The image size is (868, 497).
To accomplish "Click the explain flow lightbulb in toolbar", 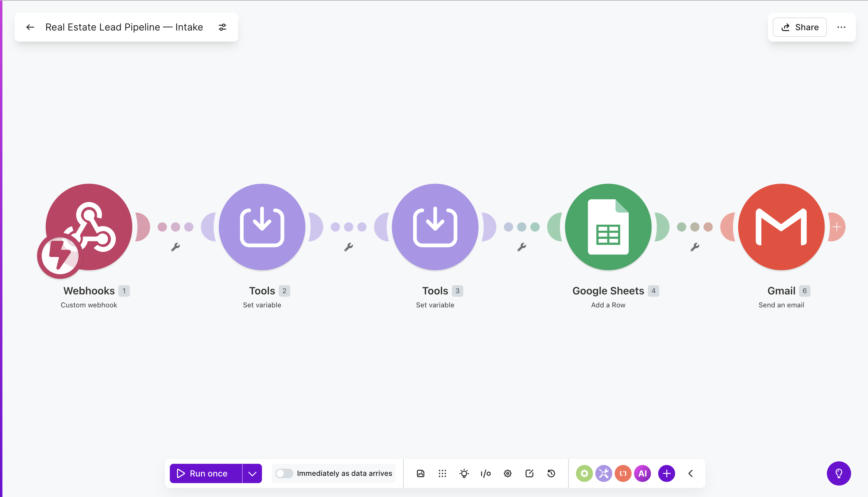I will (x=464, y=473).
